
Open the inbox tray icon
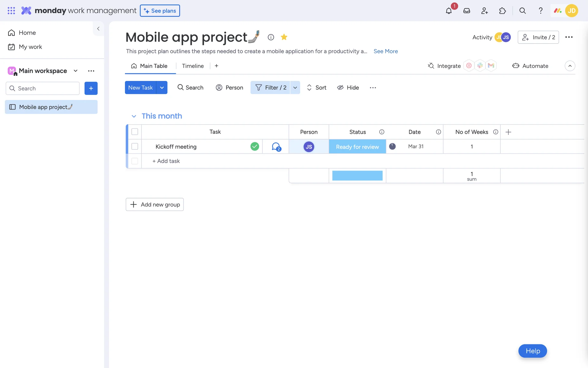pos(466,11)
